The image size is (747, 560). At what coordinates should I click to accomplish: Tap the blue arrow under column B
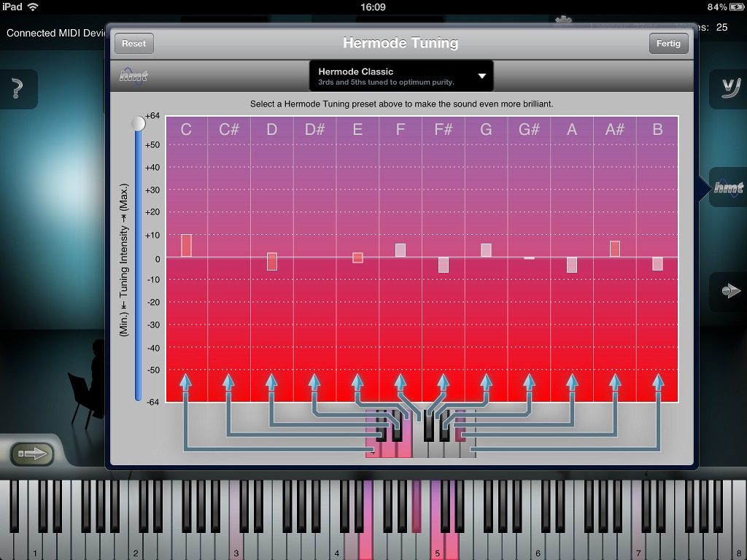tap(658, 383)
